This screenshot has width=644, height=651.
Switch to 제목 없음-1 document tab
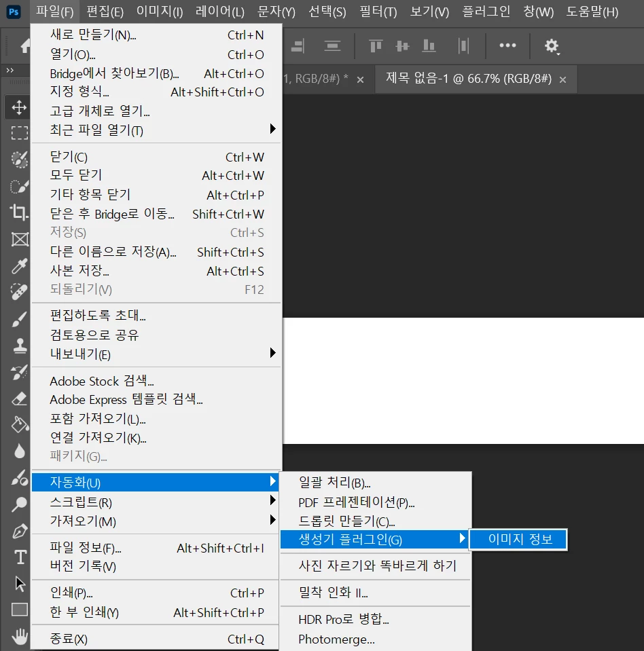pos(469,79)
